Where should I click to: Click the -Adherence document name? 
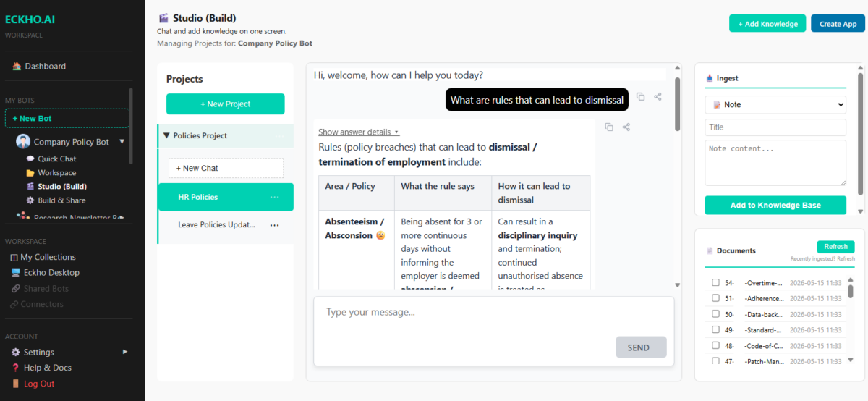click(x=764, y=298)
